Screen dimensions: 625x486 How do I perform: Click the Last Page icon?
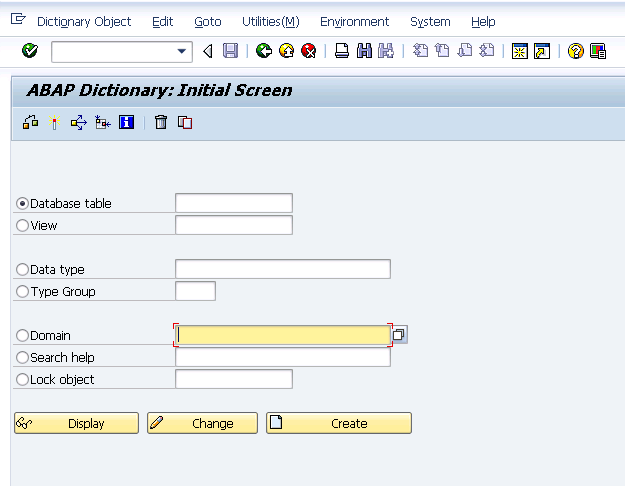point(487,51)
